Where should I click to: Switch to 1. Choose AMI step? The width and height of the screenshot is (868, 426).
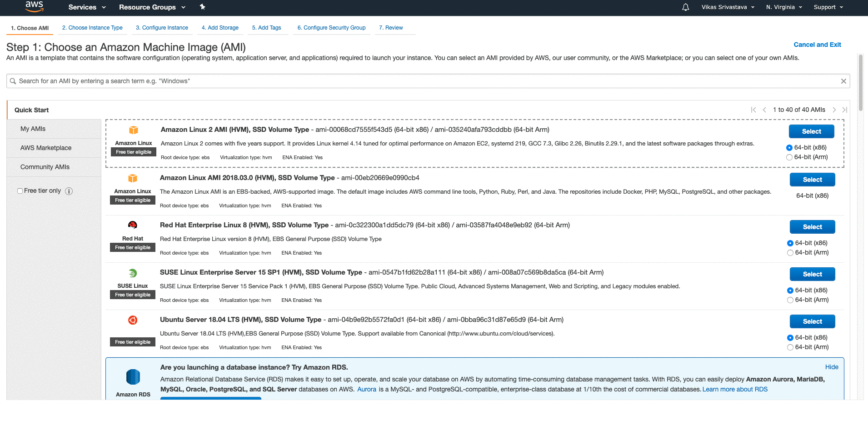[30, 28]
